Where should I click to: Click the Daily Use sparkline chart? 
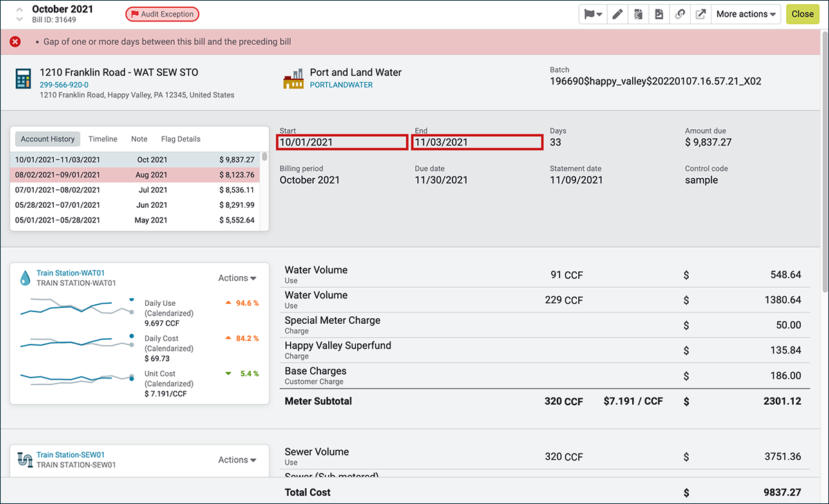77,307
